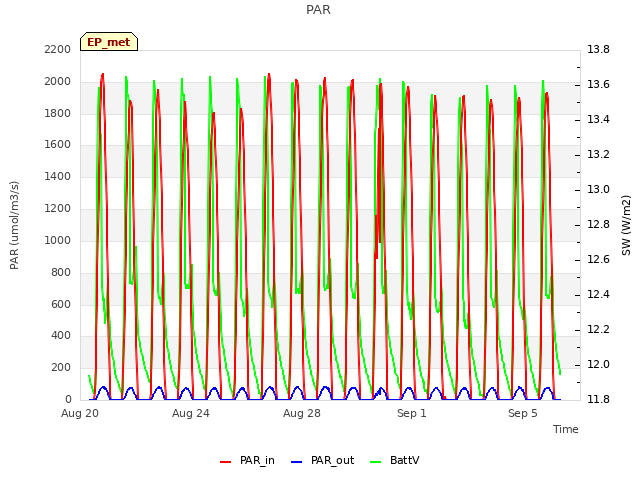Click the 12.4 right-axis tick label
This screenshot has height=480, width=640.
pyautogui.click(x=598, y=294)
